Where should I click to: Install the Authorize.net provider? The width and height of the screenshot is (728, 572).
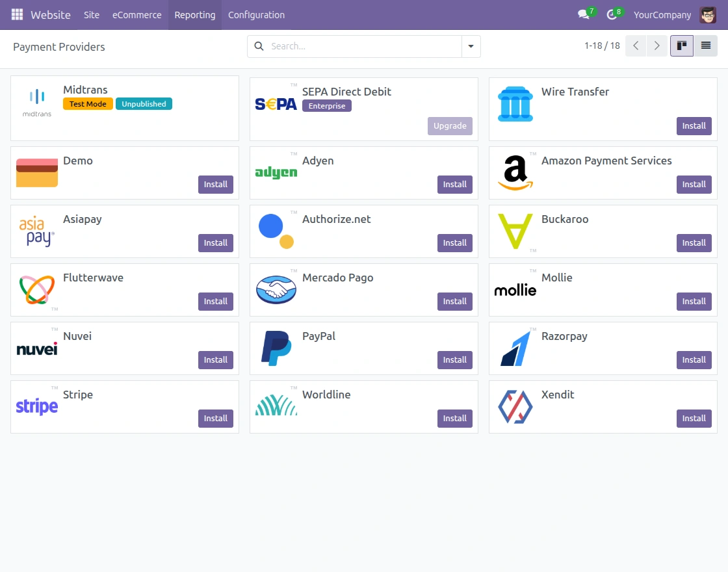click(x=454, y=243)
